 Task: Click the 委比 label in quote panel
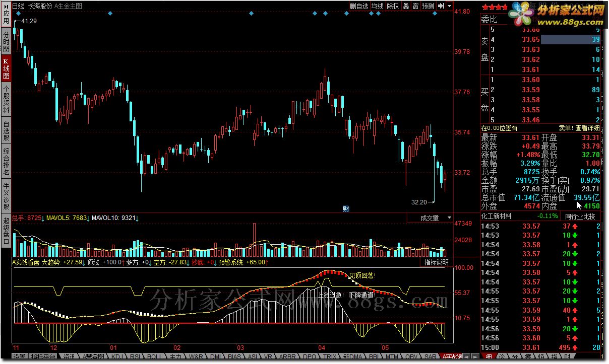point(489,20)
